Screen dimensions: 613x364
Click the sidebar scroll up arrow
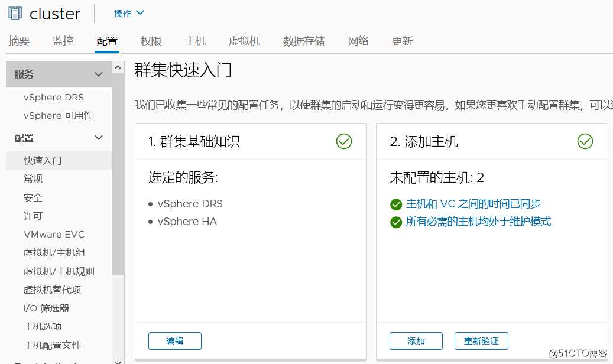pos(118,67)
